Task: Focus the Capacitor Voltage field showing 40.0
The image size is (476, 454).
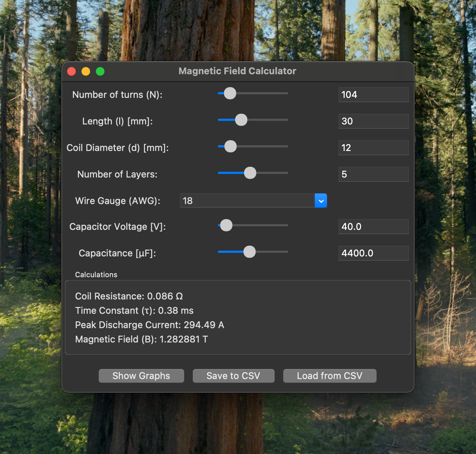Action: point(373,227)
